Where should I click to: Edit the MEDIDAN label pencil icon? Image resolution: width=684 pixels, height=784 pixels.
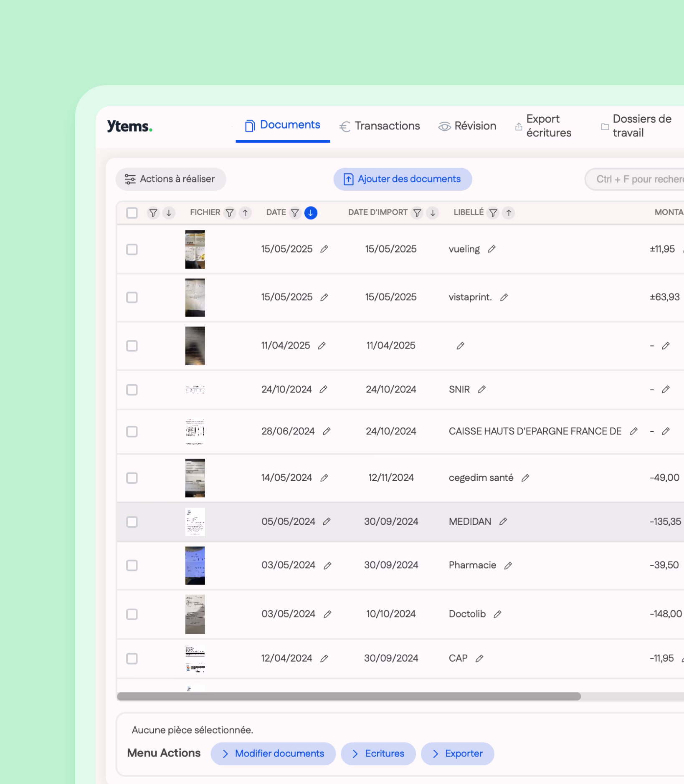(x=503, y=521)
